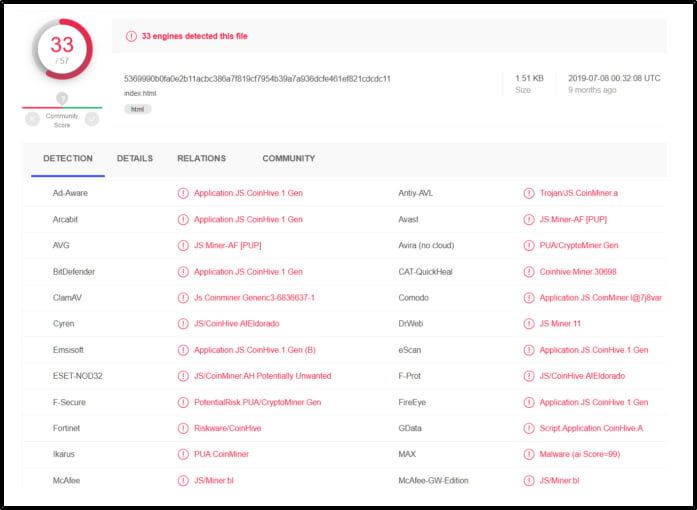Click the 33/57 detection score circle
This screenshot has width=697, height=510.
[62, 49]
